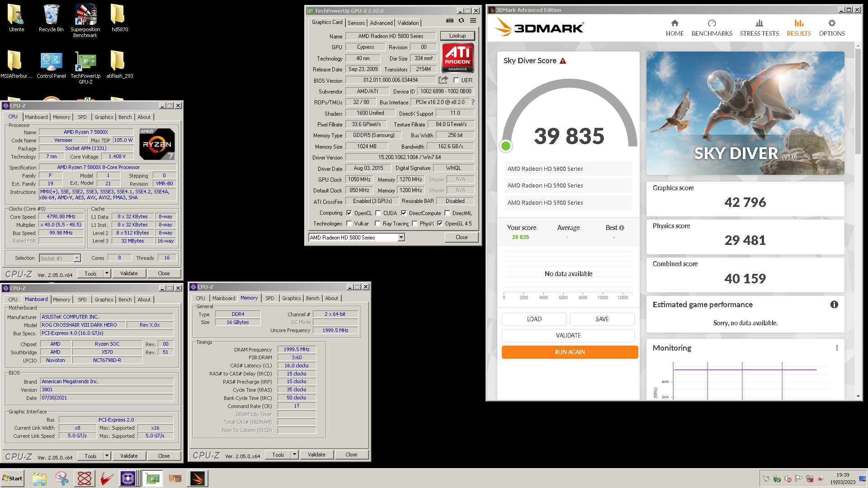Click the VALIDATE button in 3DMark
This screenshot has height=488, width=868.
tap(568, 335)
